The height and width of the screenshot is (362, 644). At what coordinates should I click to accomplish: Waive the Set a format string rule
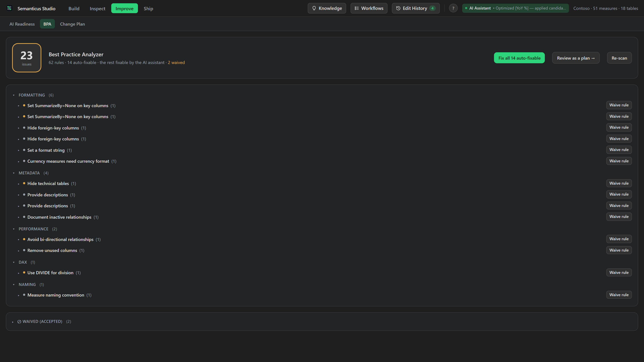pyautogui.click(x=619, y=150)
